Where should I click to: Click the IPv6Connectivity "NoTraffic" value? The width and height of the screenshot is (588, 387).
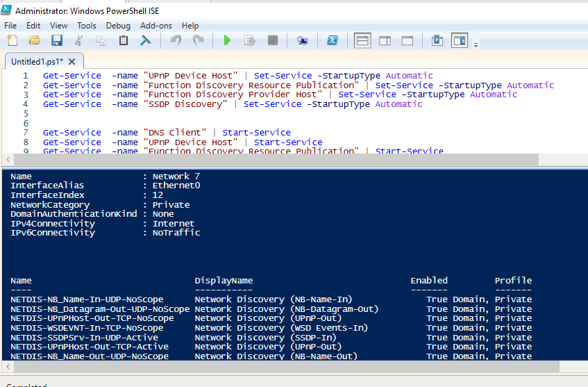click(x=176, y=233)
